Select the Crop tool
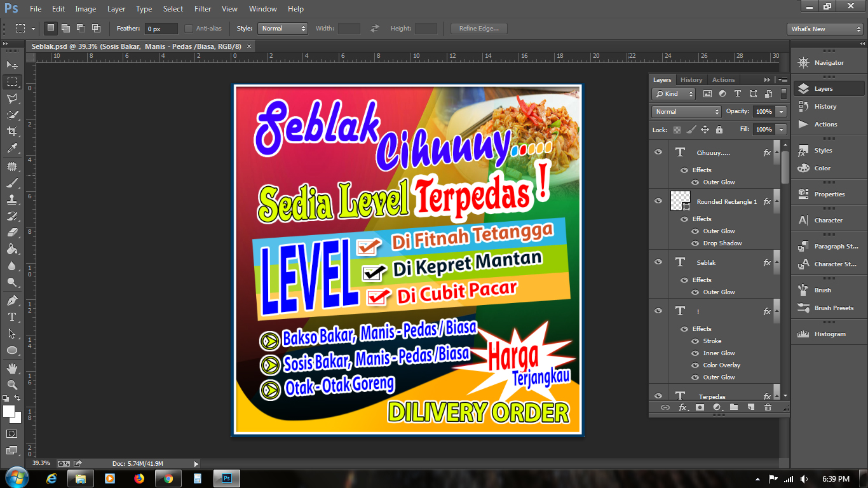The width and height of the screenshot is (868, 488). click(11, 132)
